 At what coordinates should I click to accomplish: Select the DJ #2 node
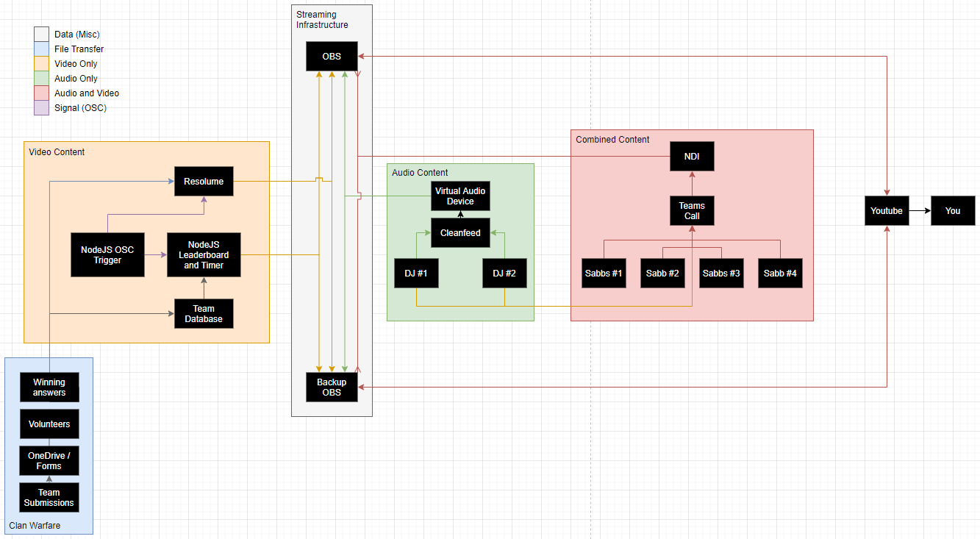point(504,274)
